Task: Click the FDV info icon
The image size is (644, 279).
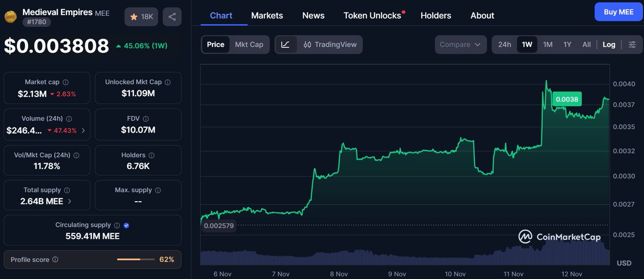Action: 146,119
